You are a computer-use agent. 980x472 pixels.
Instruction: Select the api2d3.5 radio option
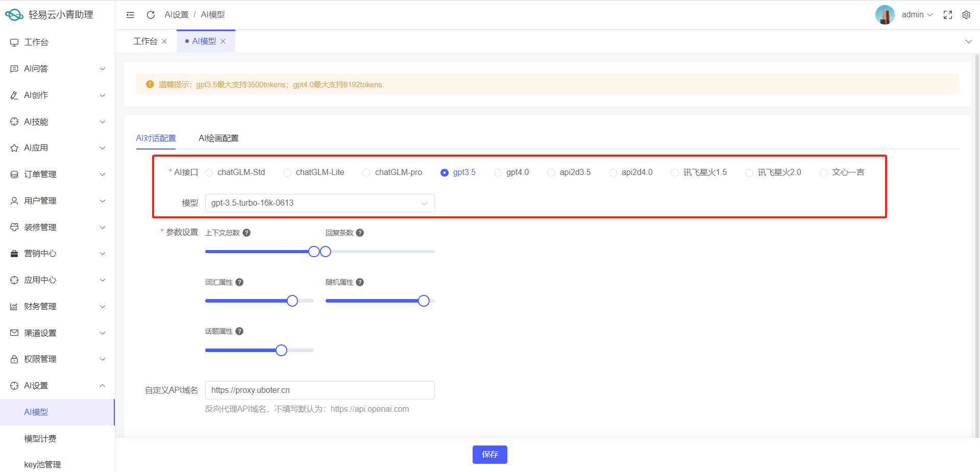pos(569,172)
